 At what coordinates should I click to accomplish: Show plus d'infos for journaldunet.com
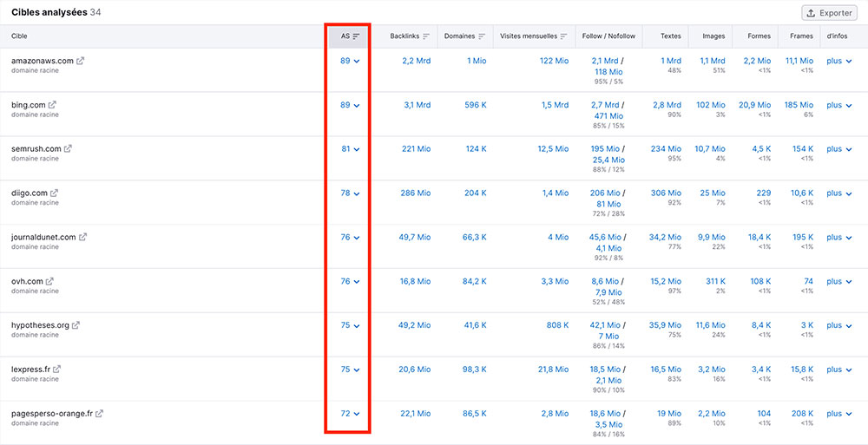(838, 237)
